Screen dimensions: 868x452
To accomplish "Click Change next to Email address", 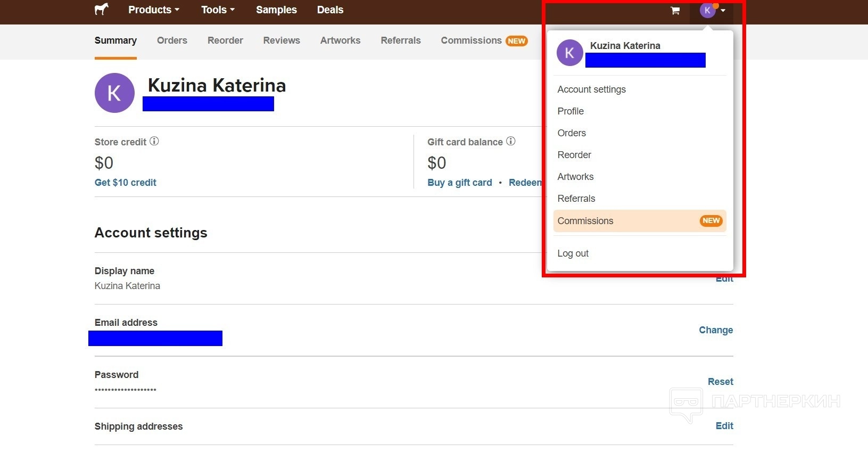I will coord(716,330).
